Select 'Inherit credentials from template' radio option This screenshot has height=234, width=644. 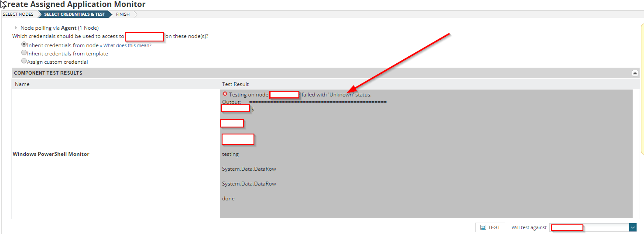click(x=24, y=53)
